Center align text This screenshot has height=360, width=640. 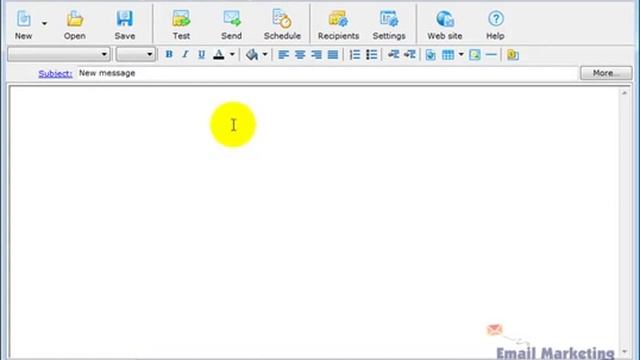pos(300,54)
